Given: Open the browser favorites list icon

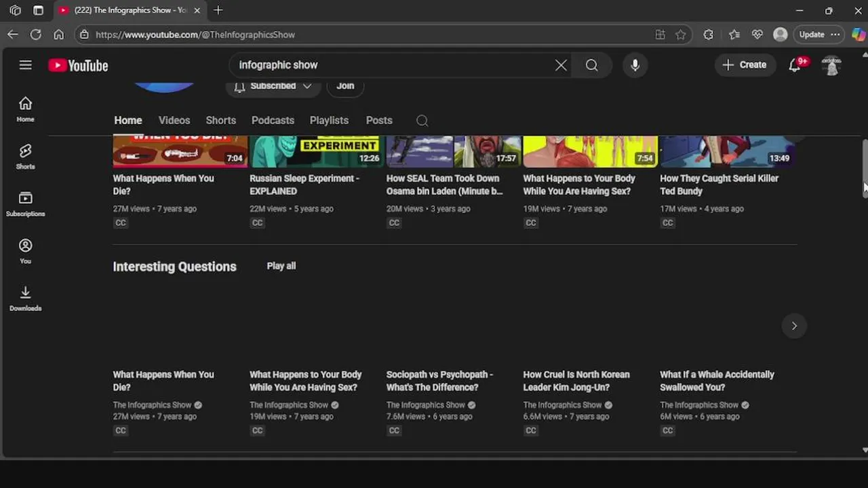Looking at the screenshot, I should (x=734, y=35).
